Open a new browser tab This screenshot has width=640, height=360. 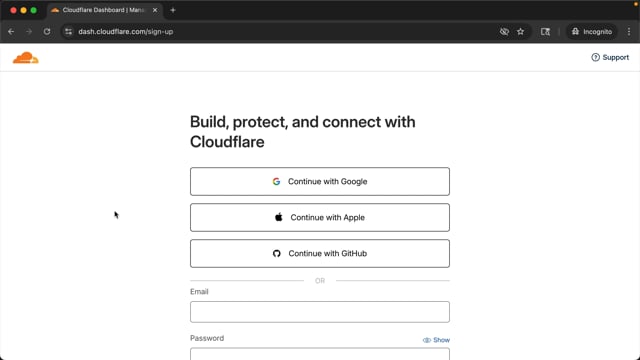(x=173, y=10)
